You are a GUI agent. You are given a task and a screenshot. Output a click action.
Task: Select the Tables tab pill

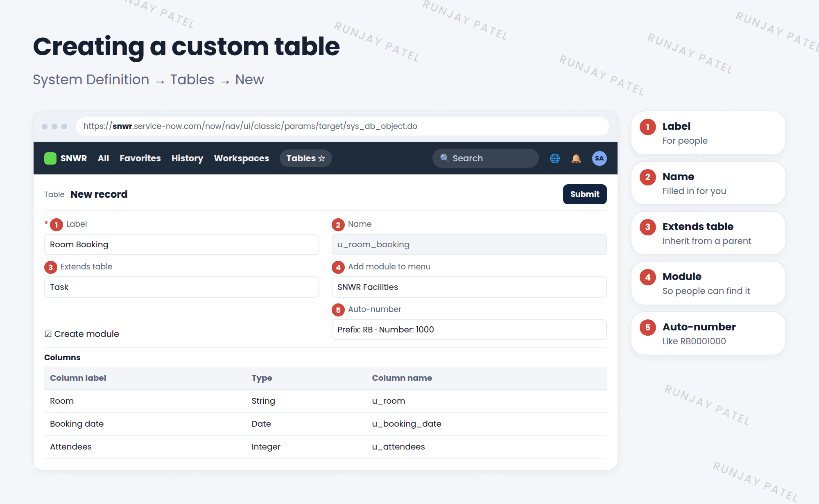tap(305, 158)
